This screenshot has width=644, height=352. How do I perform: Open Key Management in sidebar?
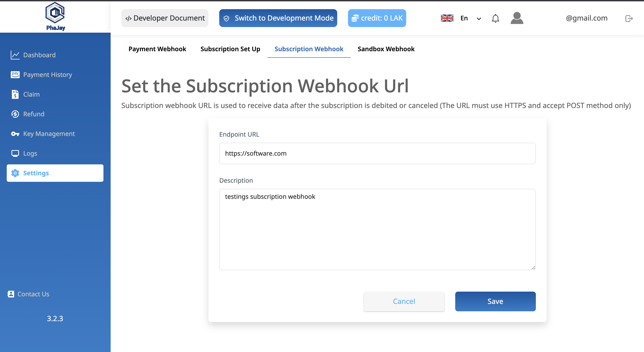coord(49,134)
